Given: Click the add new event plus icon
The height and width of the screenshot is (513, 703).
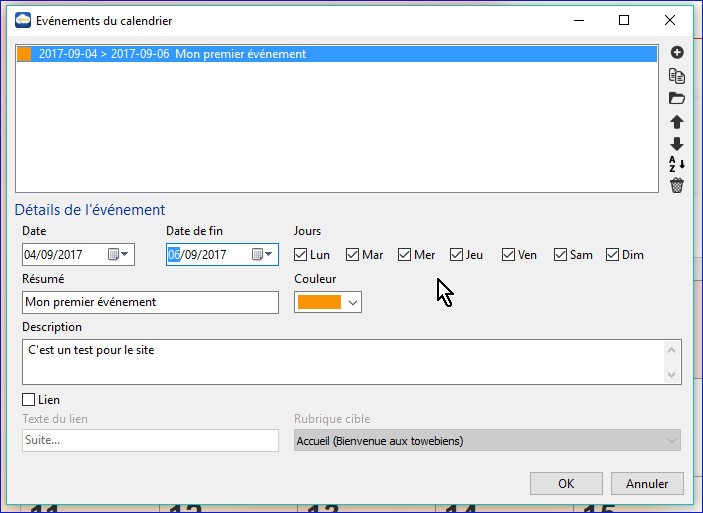Looking at the screenshot, I should (x=677, y=53).
